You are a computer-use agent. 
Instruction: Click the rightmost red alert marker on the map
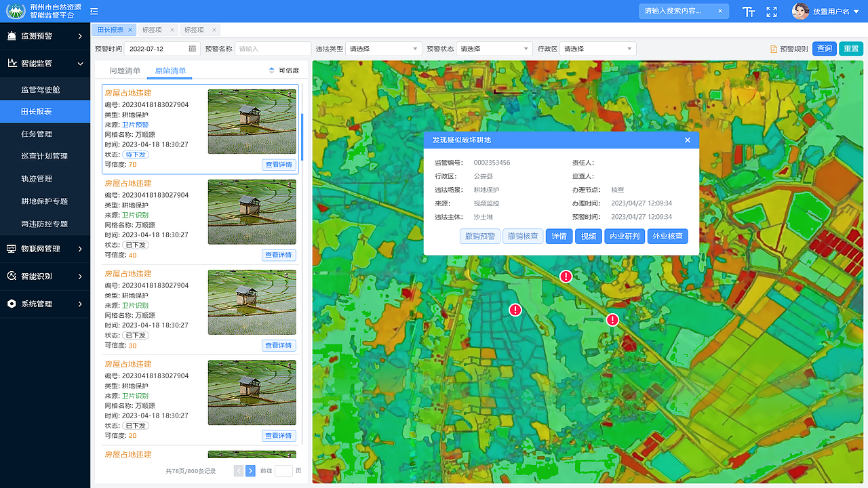613,320
